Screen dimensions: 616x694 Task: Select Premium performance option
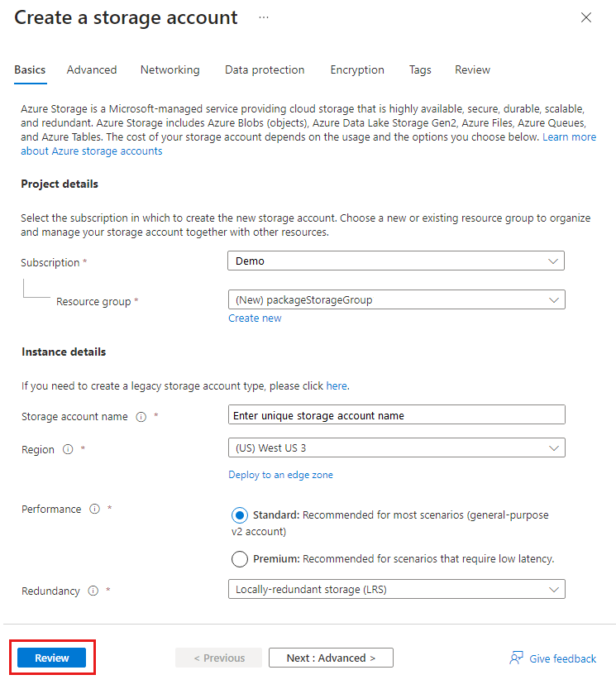[x=240, y=559]
